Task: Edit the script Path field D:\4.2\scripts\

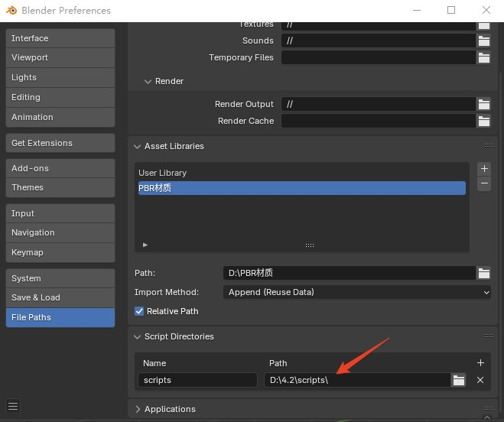Action: click(357, 380)
